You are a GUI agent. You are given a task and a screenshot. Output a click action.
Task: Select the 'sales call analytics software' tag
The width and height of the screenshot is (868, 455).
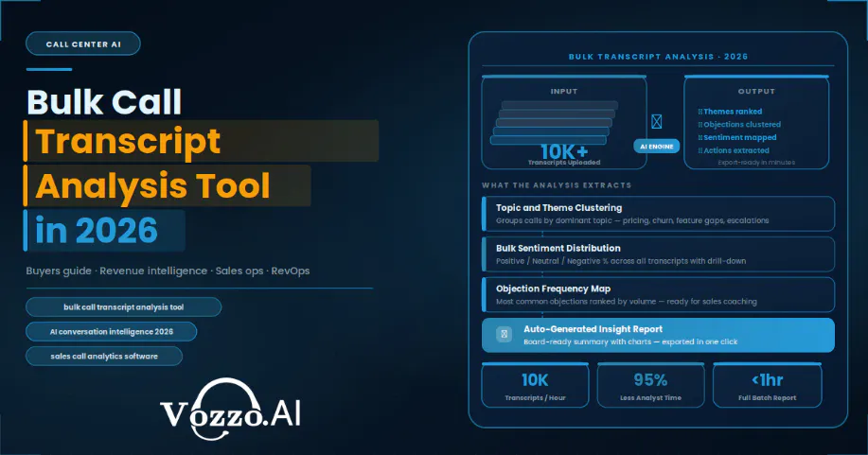pos(104,356)
